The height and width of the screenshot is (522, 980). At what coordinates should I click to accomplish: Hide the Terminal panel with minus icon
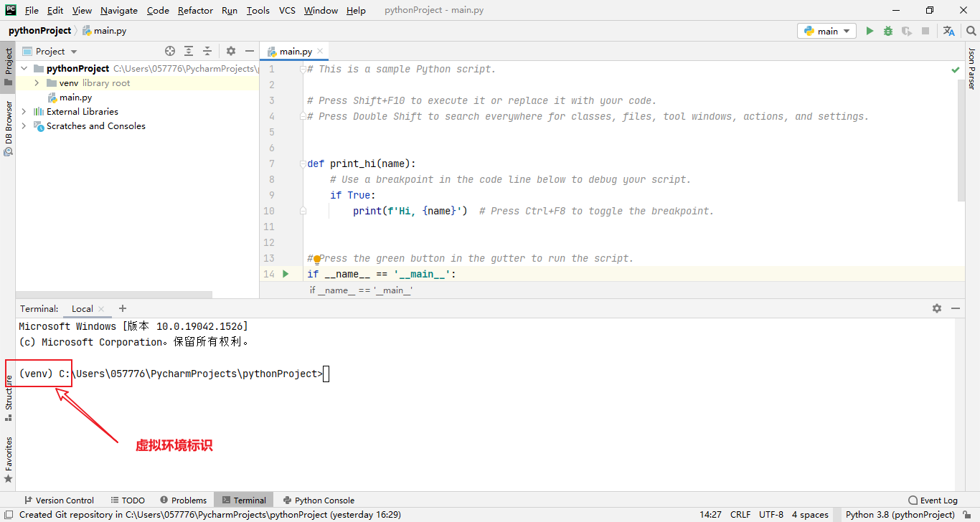click(956, 308)
